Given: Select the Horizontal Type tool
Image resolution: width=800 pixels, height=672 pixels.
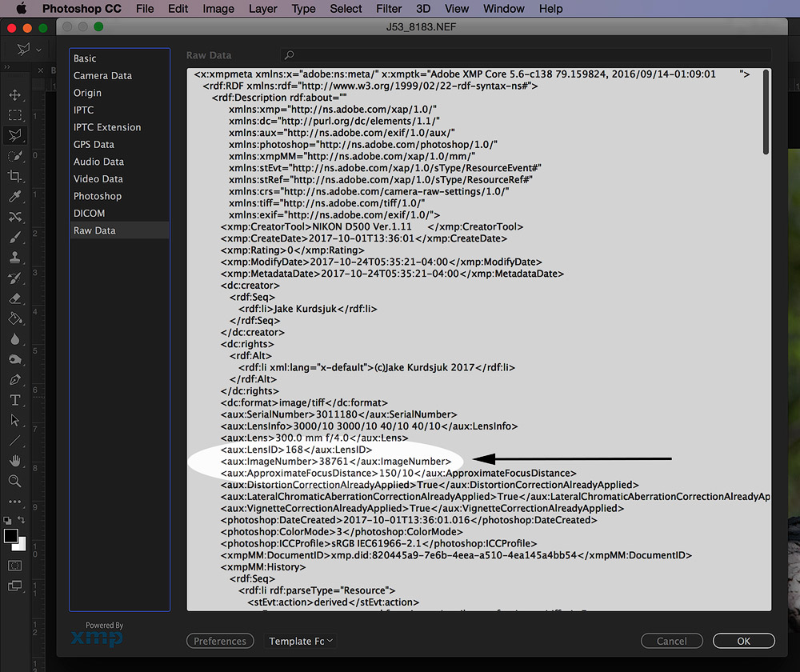Looking at the screenshot, I should click(x=15, y=400).
